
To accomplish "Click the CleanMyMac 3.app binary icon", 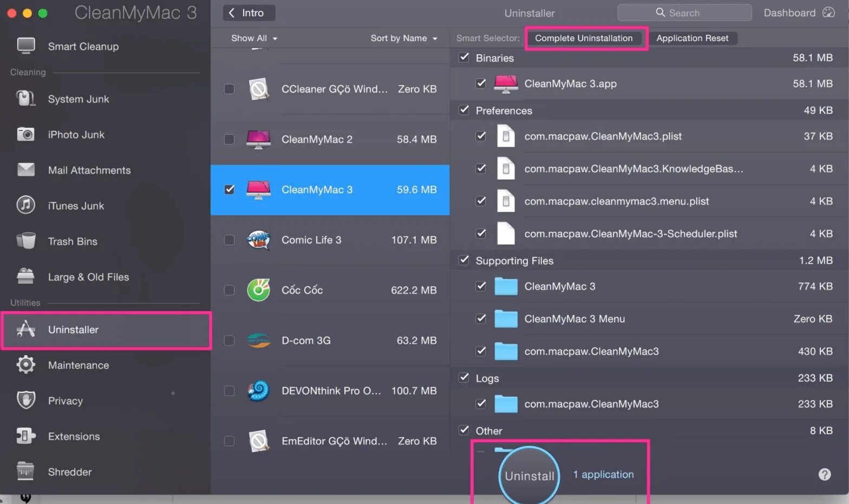I will coord(506,84).
